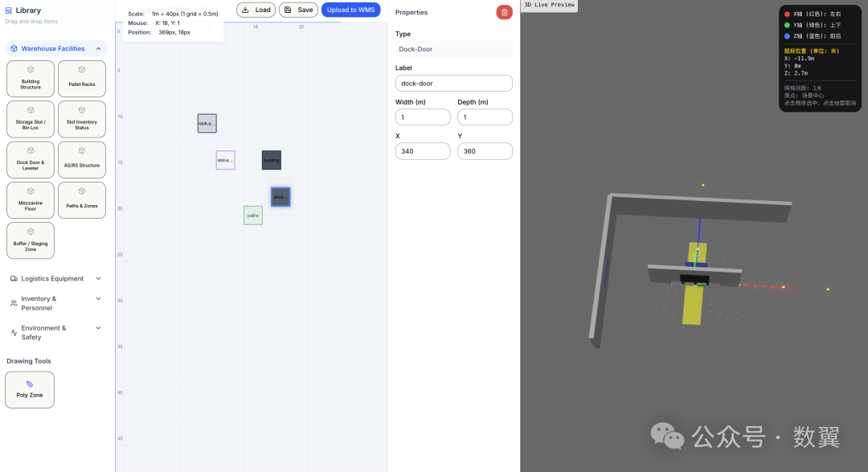Choose the Dock Door & Leveler item

[31, 159]
